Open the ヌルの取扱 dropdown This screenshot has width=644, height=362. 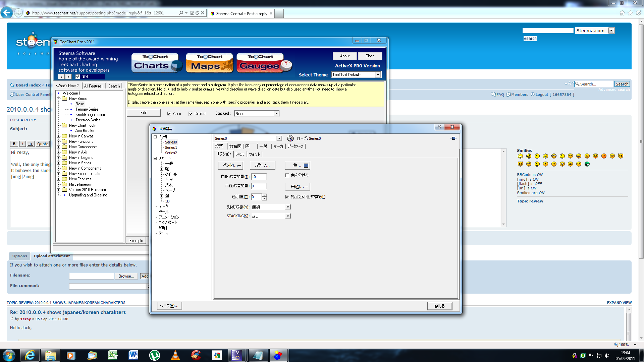(x=288, y=207)
